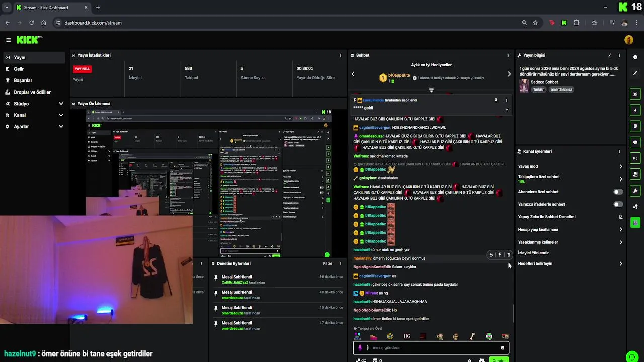Screen dimensions: 644x362
Task: Insert the HG emote from the emote row
Action: click(x=407, y=336)
